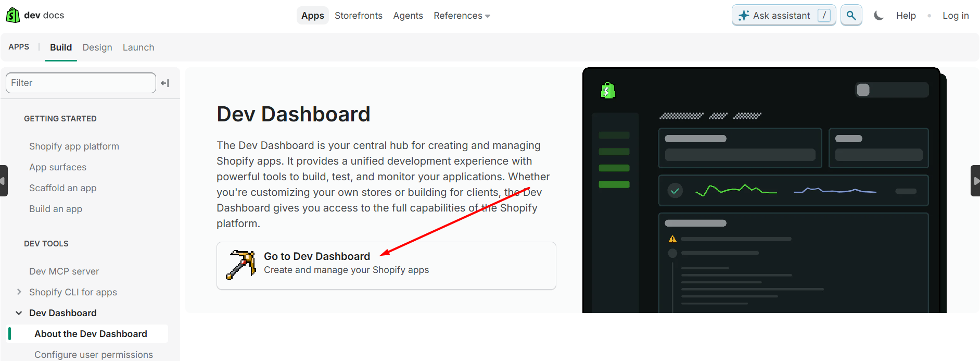Open Scaffold an app page

click(63, 188)
